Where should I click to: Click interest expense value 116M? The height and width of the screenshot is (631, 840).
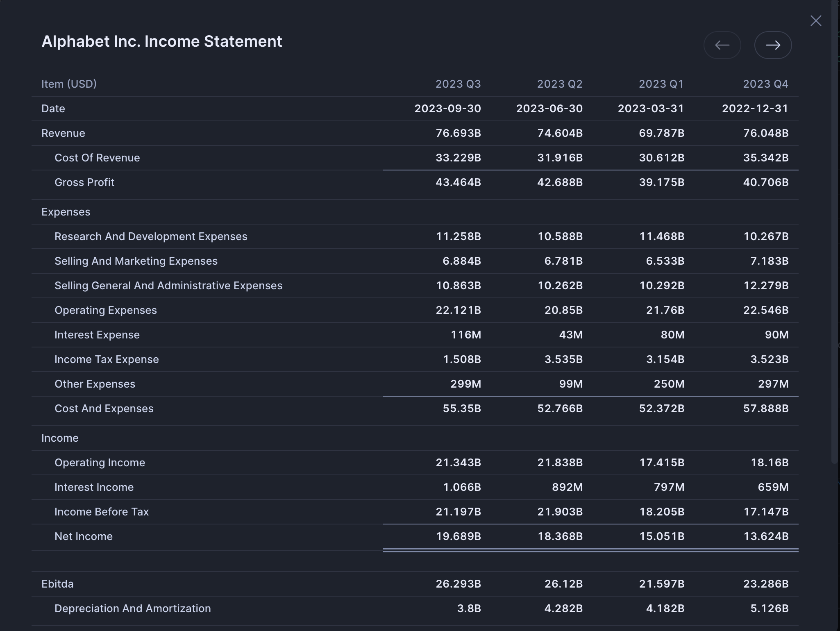(x=466, y=335)
